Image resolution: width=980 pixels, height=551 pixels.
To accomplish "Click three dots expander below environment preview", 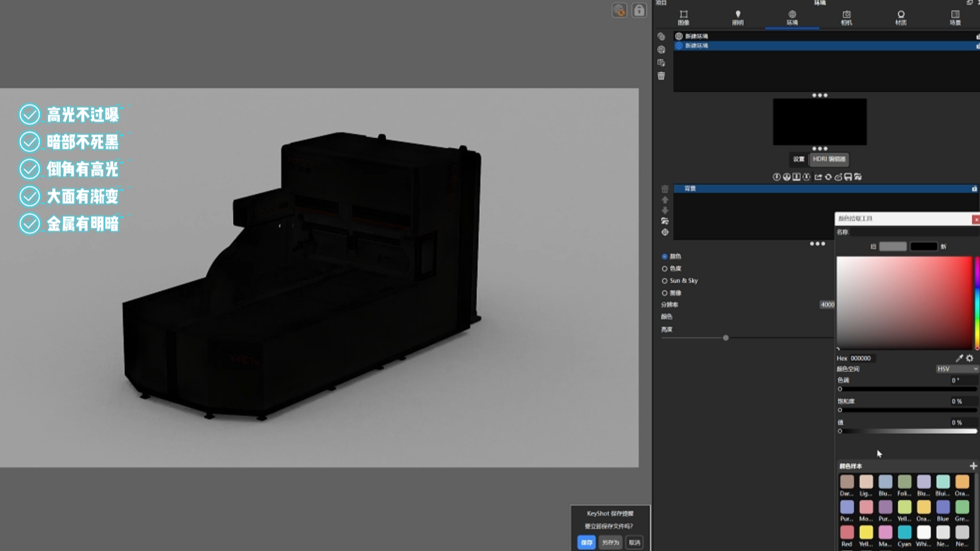I will pyautogui.click(x=820, y=148).
